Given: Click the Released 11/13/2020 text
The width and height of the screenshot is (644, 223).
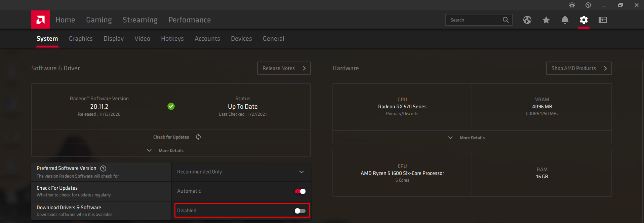Looking at the screenshot, I should coord(99,114).
